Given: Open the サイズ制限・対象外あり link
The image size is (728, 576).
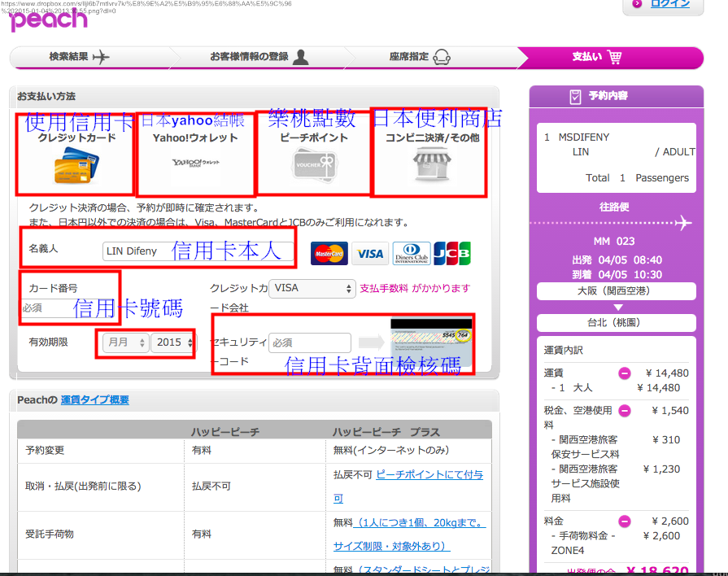Looking at the screenshot, I should 392,546.
